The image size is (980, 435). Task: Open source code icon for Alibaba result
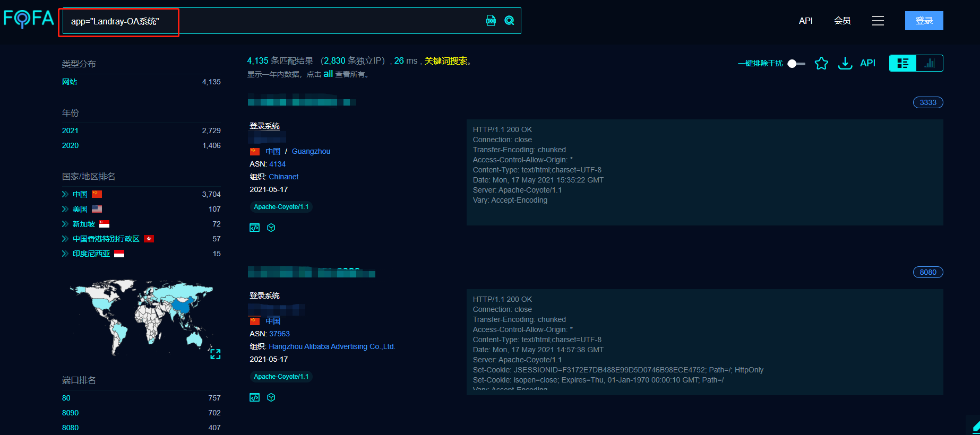coord(255,397)
